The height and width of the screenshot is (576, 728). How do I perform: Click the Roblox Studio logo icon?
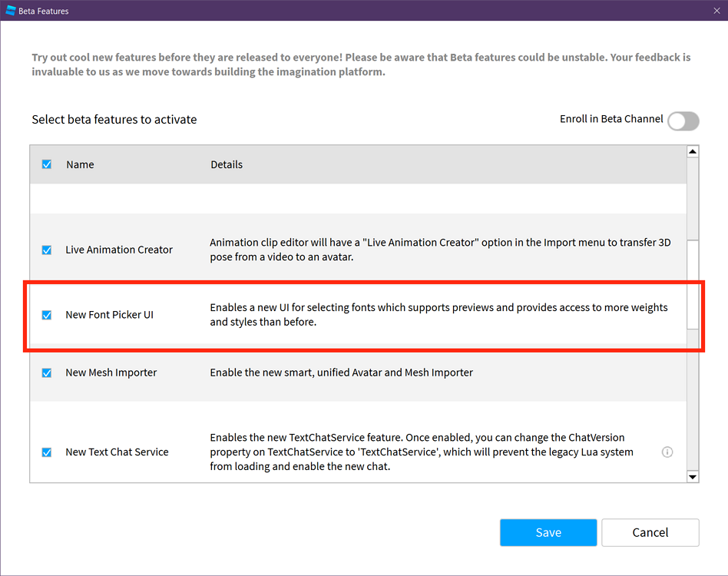pos(11,11)
